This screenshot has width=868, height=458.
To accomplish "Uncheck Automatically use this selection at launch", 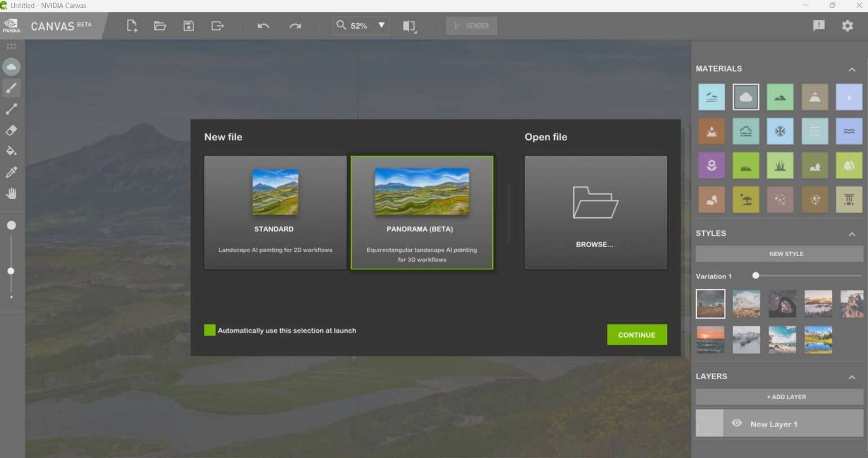I will 209,330.
